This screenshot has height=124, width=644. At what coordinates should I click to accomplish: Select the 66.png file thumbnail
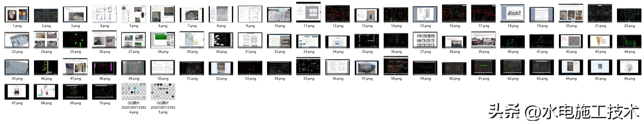point(629,68)
